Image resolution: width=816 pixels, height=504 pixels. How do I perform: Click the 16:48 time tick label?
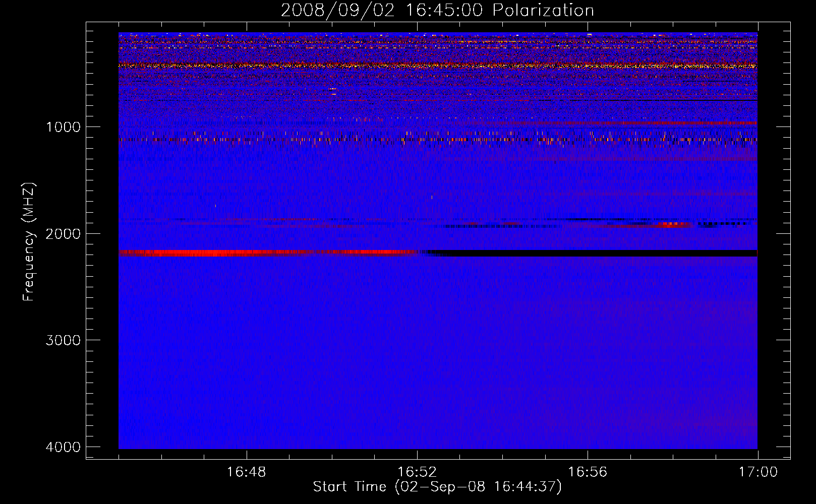[247, 472]
